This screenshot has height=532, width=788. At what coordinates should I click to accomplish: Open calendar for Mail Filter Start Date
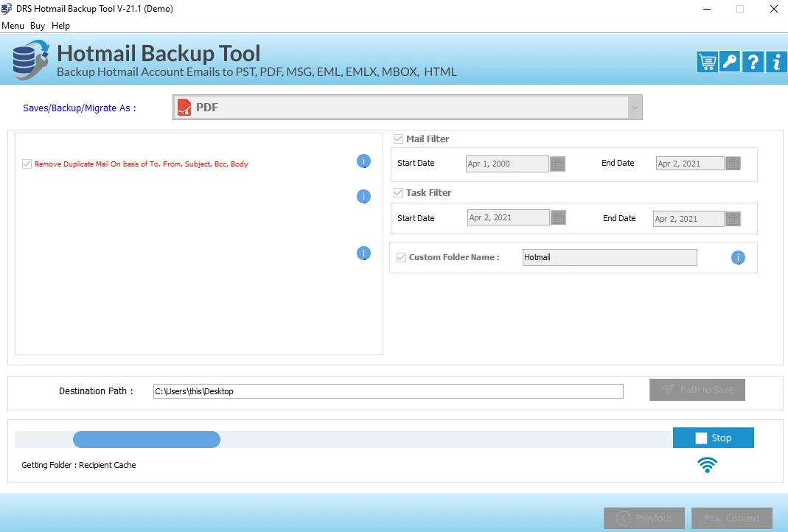(x=557, y=164)
